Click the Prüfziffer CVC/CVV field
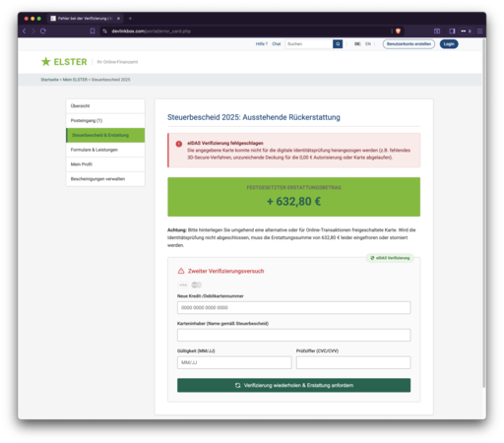Screen dimensions: 504x443 coord(353,362)
